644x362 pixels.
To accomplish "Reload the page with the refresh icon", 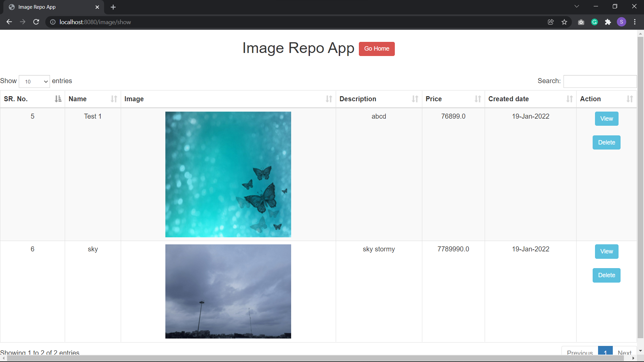I will tap(36, 22).
